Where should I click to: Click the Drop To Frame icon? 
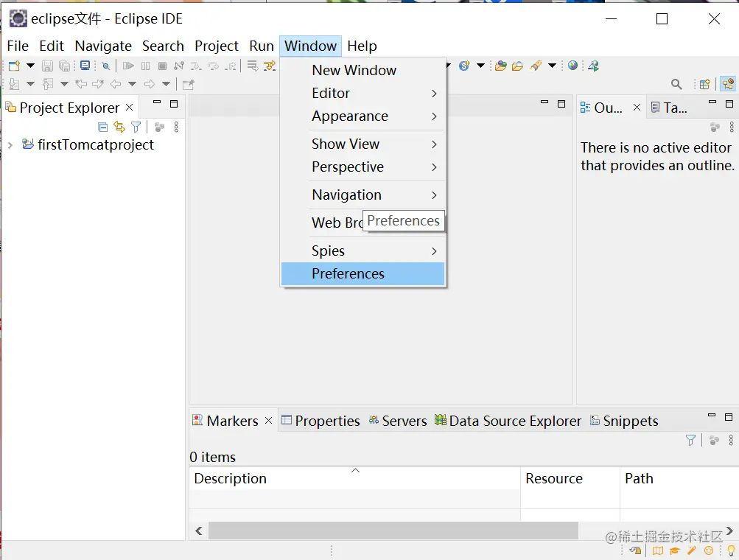[253, 66]
